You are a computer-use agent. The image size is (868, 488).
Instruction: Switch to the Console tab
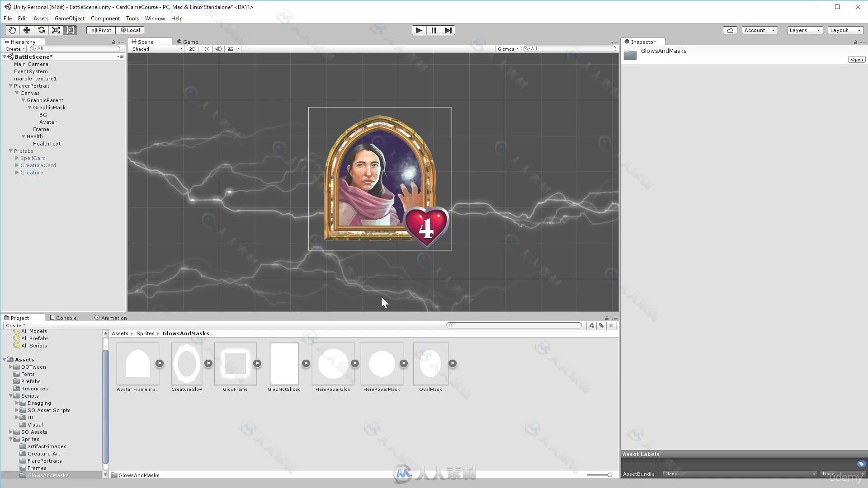[63, 318]
